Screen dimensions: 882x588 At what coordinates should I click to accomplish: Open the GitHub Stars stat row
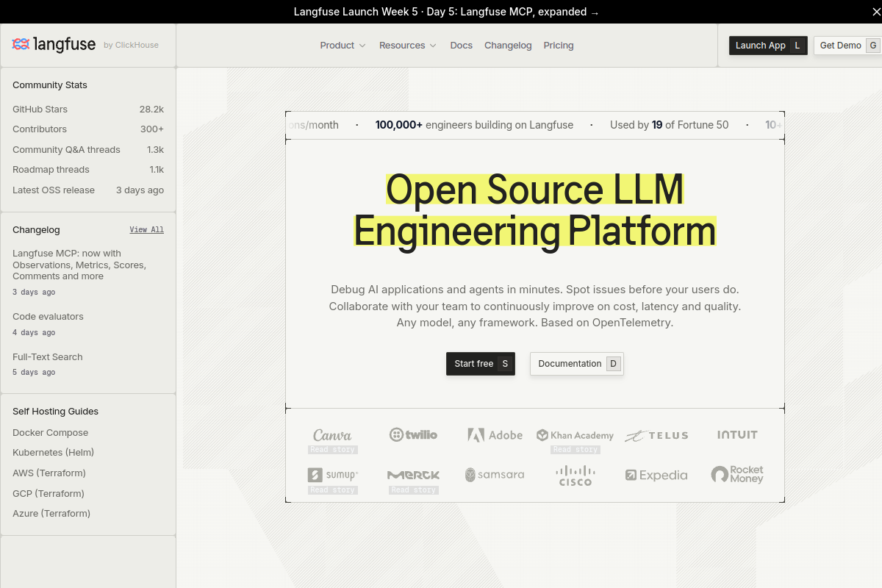(88, 109)
